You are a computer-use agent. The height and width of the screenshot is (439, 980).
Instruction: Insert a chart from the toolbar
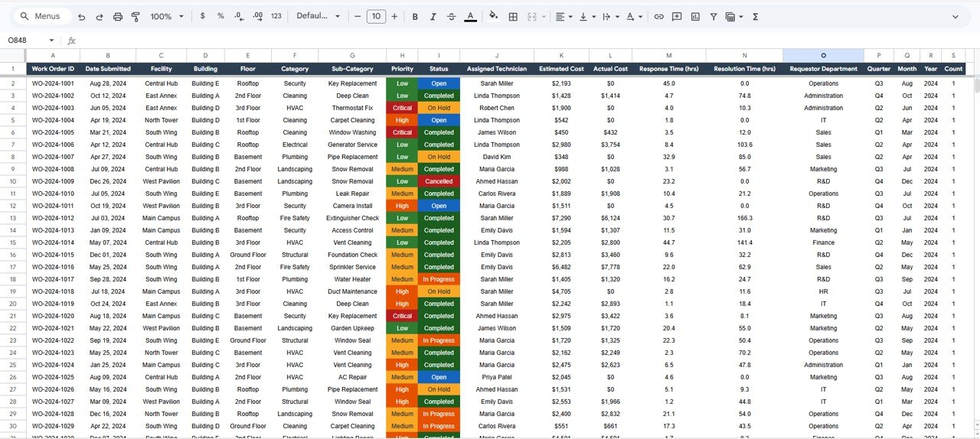[x=695, y=16]
